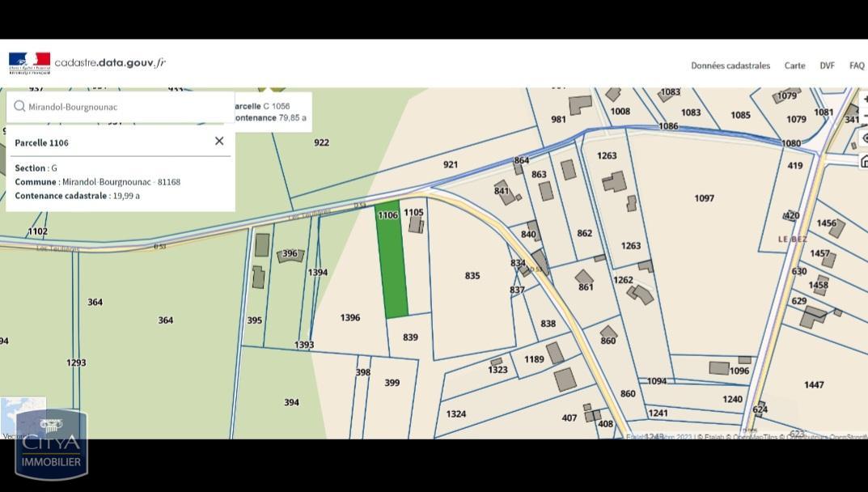The width and height of the screenshot is (868, 492).
Task: Select parcel 921 on the map
Action: pyautogui.click(x=451, y=164)
